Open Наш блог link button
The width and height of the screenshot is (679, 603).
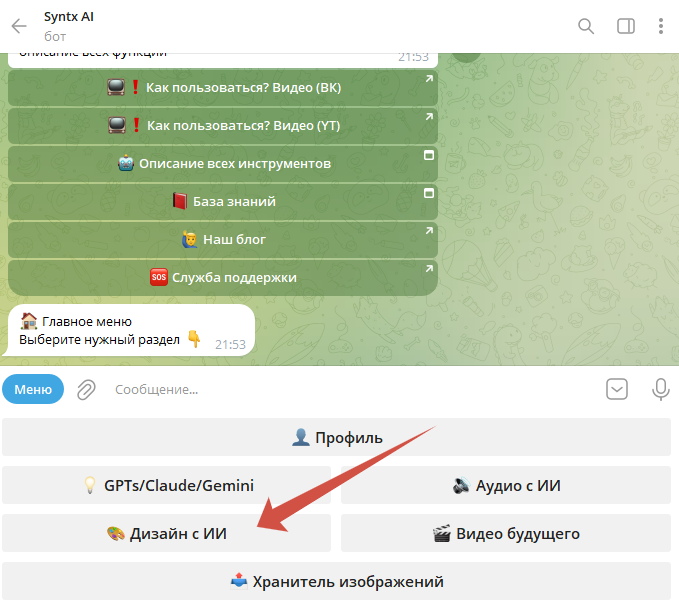[x=223, y=240]
